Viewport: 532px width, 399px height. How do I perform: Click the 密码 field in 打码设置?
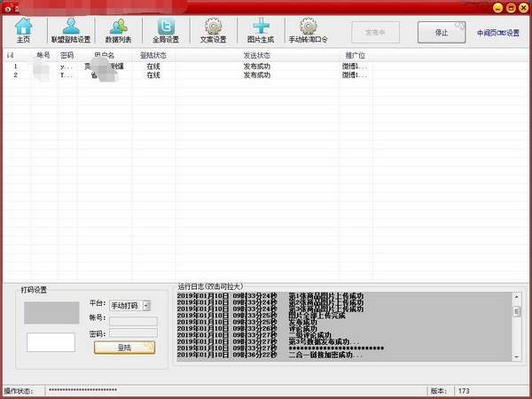tap(132, 334)
